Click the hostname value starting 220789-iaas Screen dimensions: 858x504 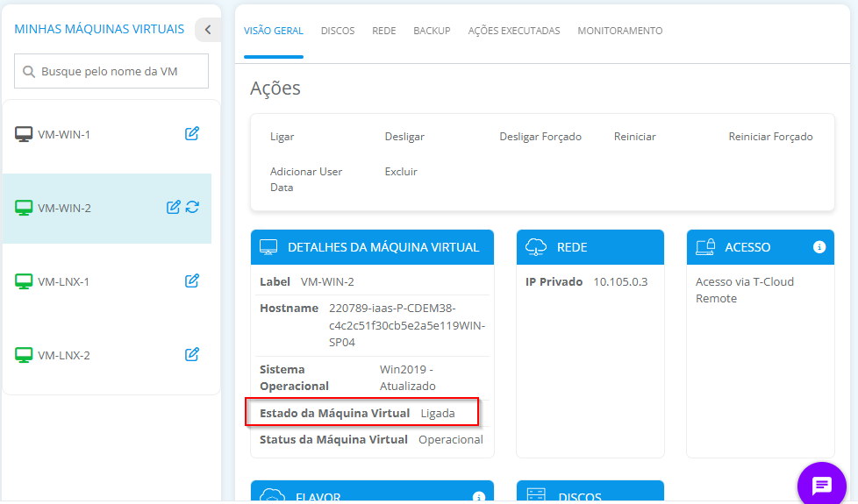click(407, 325)
